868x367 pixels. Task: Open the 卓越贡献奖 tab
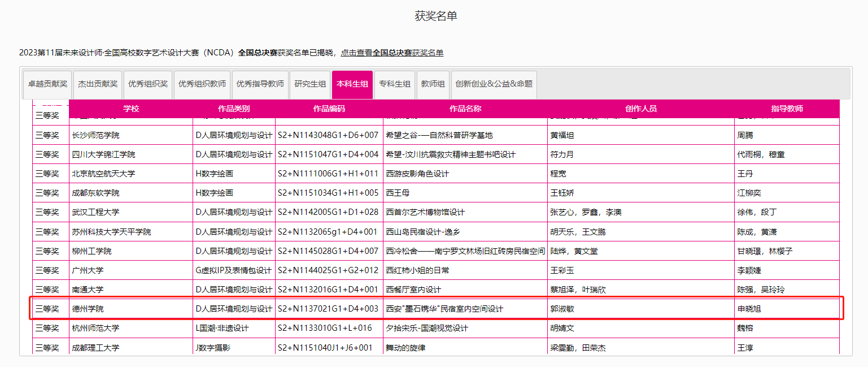47,84
